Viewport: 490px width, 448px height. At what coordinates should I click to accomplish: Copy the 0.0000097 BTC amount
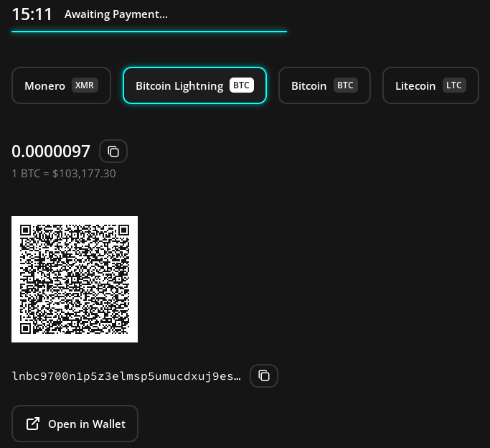coord(113,151)
